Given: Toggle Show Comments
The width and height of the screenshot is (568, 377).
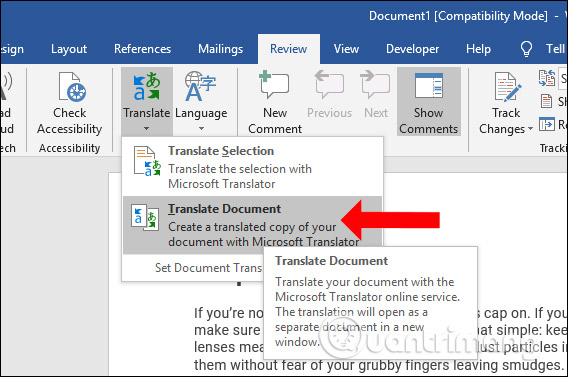Looking at the screenshot, I should pos(429,102).
